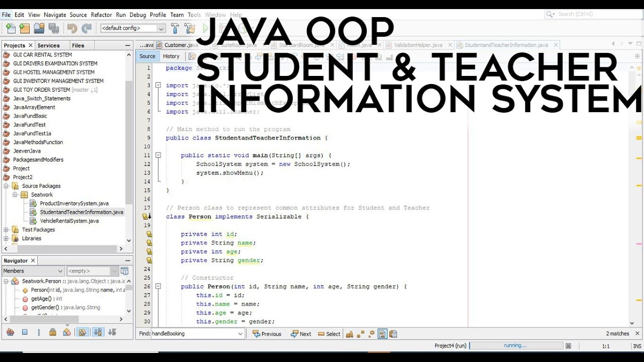Click lightbulb hint at line 18
The height and width of the screenshot is (362, 644).
[146, 217]
